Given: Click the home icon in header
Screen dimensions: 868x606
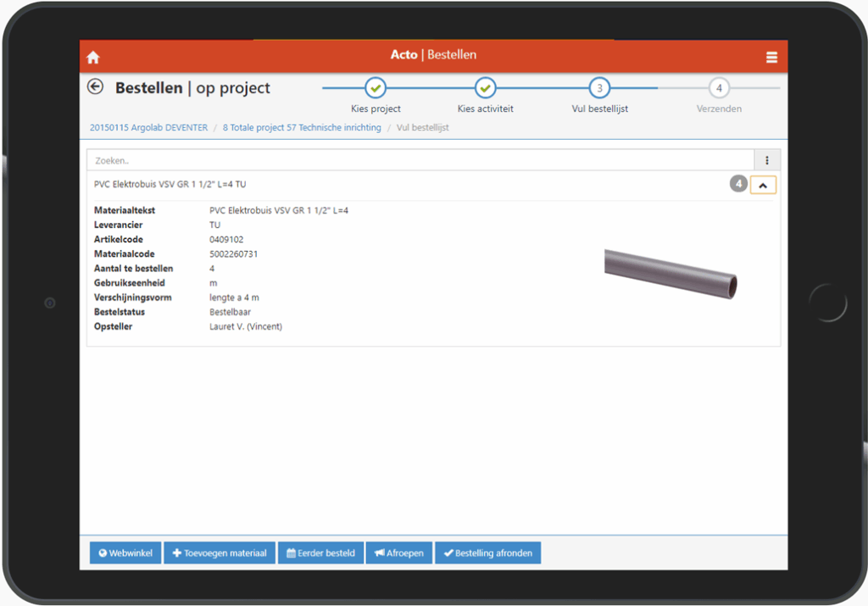Looking at the screenshot, I should coord(93,58).
